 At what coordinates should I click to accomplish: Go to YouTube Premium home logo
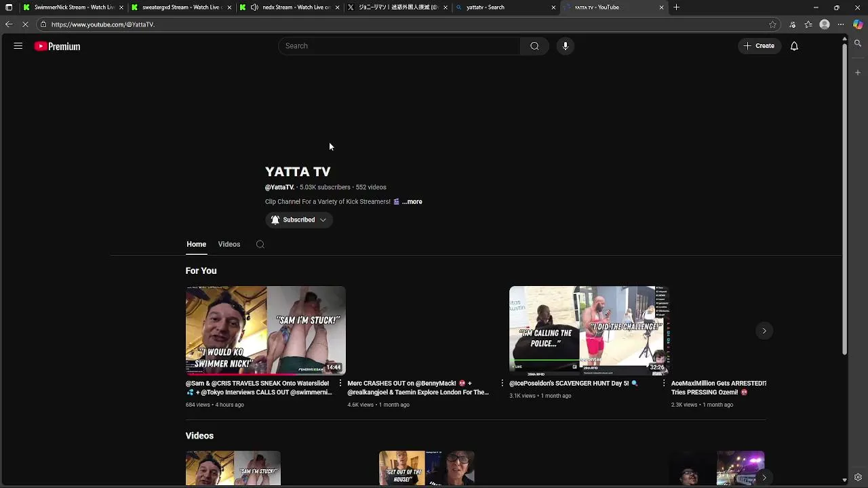coord(58,46)
